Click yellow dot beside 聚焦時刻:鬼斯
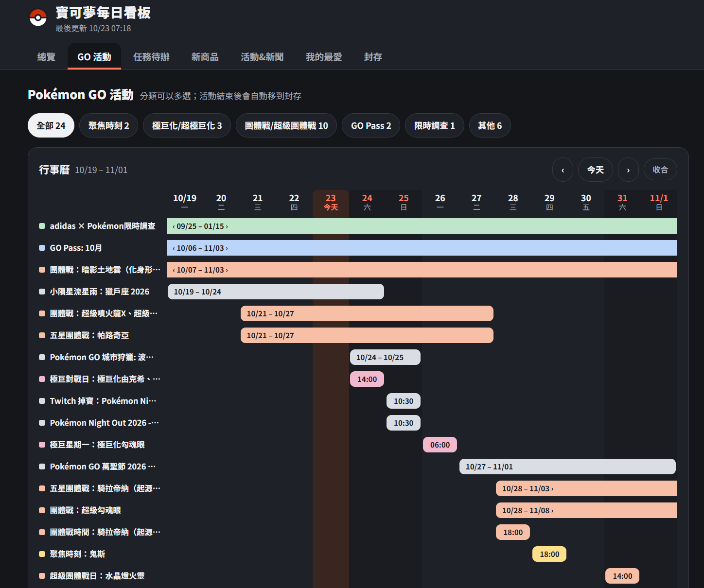Image resolution: width=704 pixels, height=588 pixels. pyautogui.click(x=42, y=554)
